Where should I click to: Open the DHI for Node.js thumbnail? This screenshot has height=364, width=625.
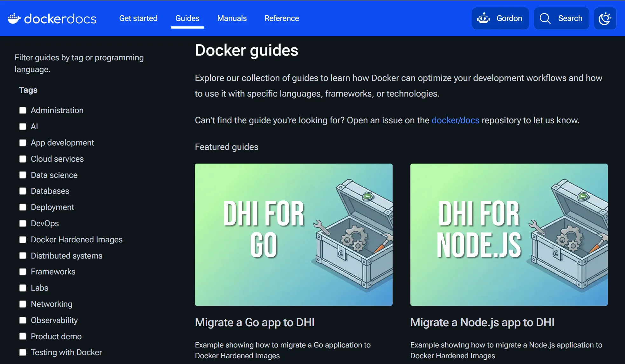509,235
